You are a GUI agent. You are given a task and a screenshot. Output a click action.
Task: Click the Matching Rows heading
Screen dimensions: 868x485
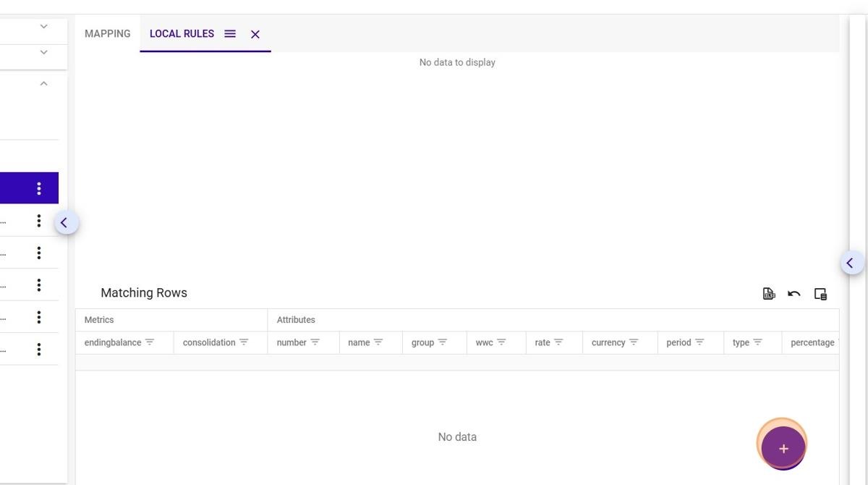click(x=144, y=292)
